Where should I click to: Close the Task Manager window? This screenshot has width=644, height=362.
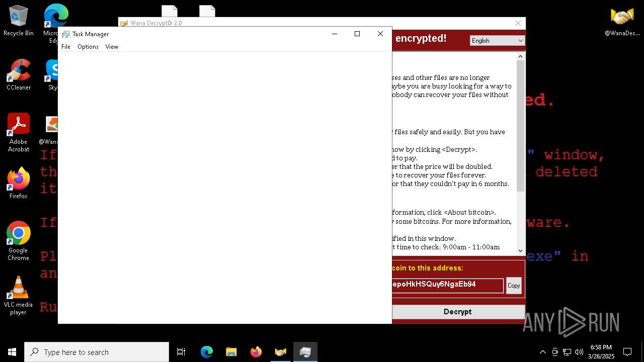380,34
